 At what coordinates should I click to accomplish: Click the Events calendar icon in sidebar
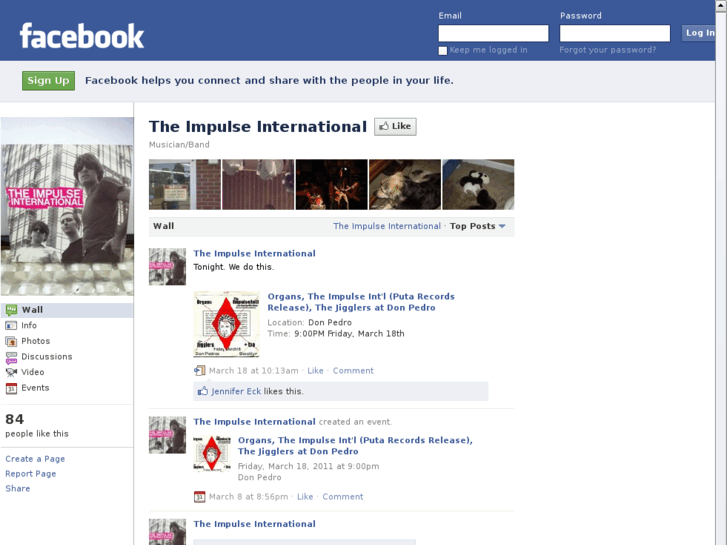coord(11,388)
